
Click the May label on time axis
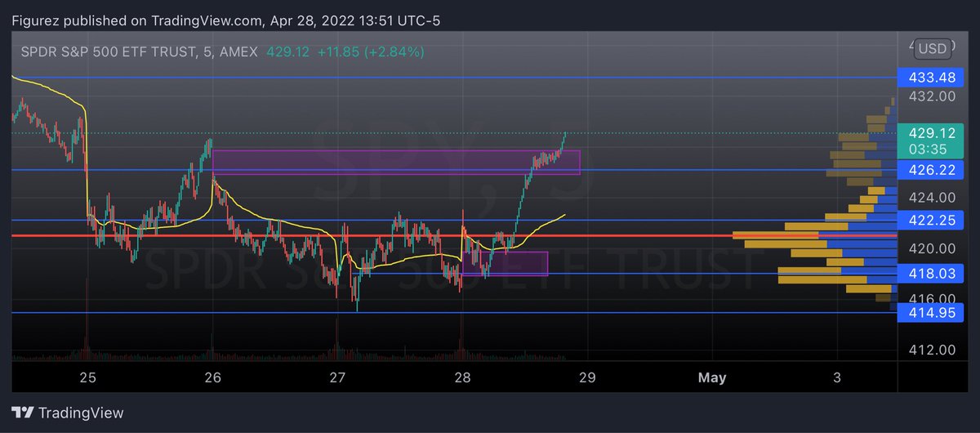pyautogui.click(x=712, y=377)
